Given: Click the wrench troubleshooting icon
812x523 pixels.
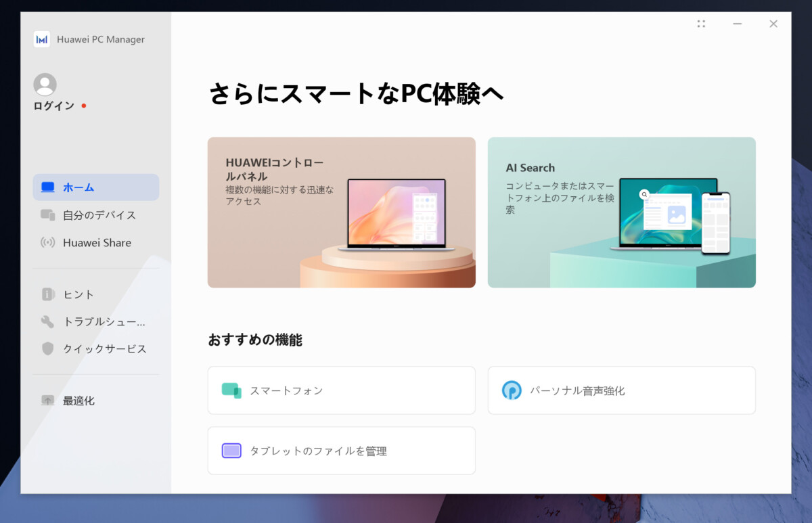Looking at the screenshot, I should [47, 321].
